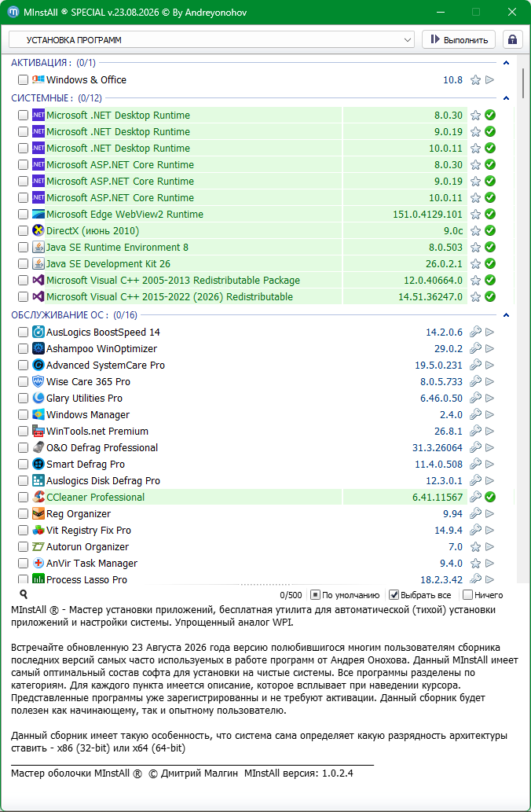Collapse the АКТИВАЦИЯ group
Screen dimensions: 531x812
tap(506, 63)
